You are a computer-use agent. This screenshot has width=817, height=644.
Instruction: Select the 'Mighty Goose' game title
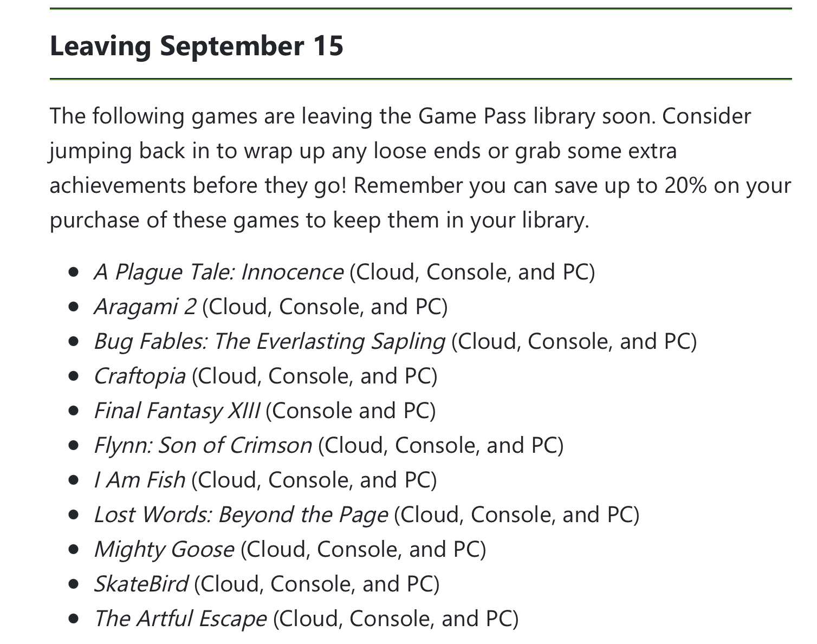point(164,549)
